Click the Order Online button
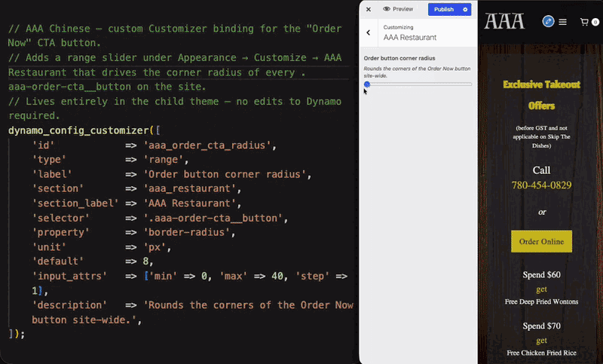Screen dimensions: 603x364 (541, 241)
